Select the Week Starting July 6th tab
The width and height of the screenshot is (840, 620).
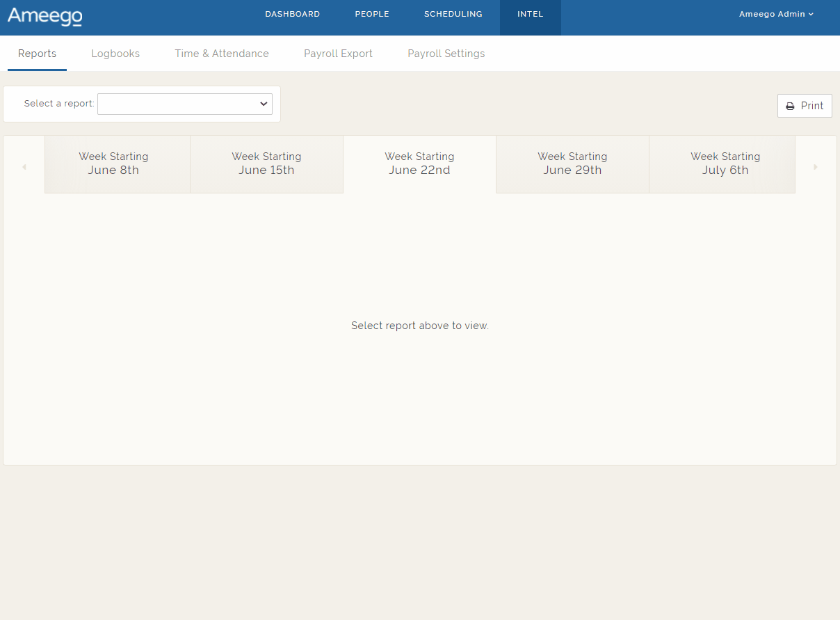click(725, 164)
